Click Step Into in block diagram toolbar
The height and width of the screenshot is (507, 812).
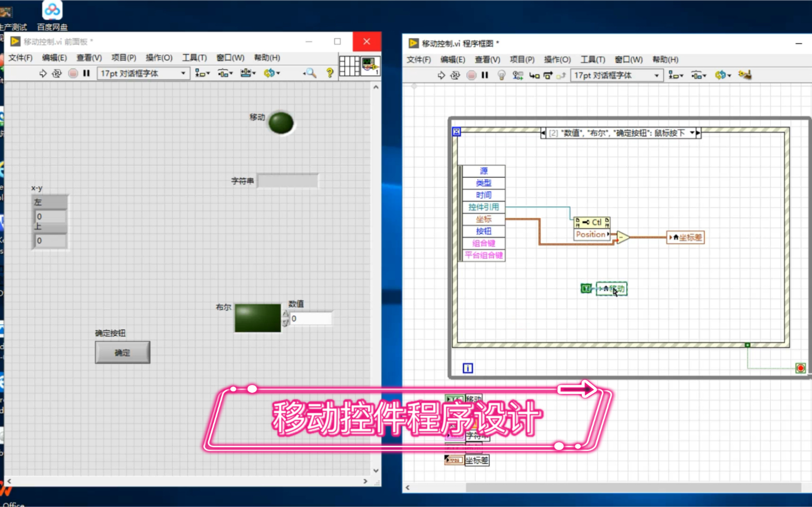(534, 76)
